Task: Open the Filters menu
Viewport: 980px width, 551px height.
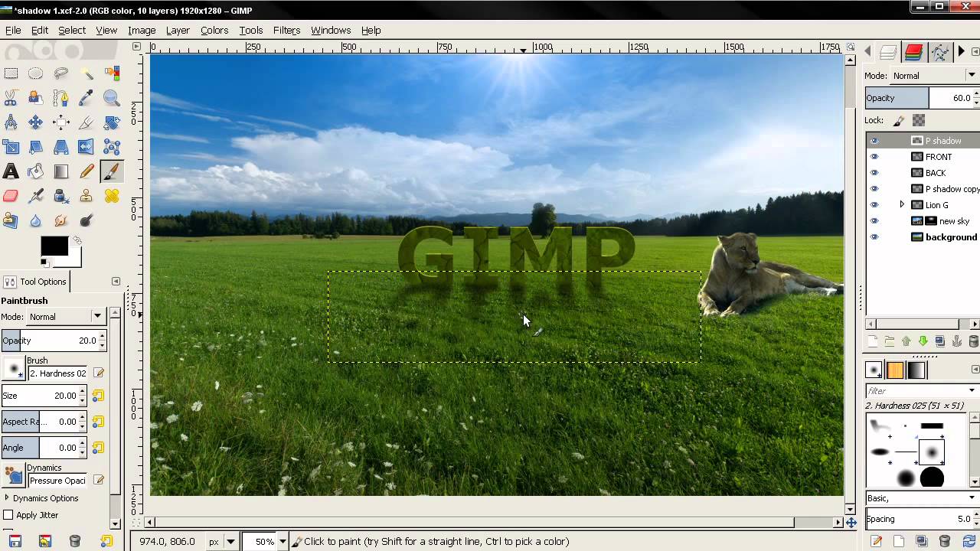Action: tap(286, 30)
